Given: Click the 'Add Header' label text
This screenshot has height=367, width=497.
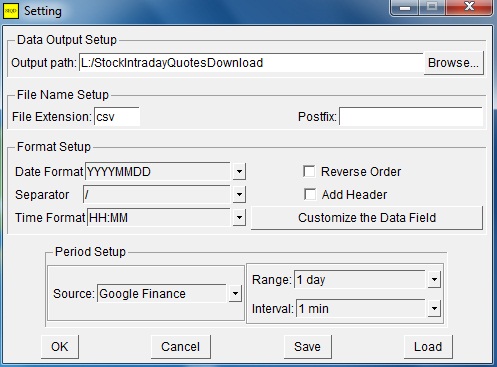Looking at the screenshot, I should click(x=354, y=195).
